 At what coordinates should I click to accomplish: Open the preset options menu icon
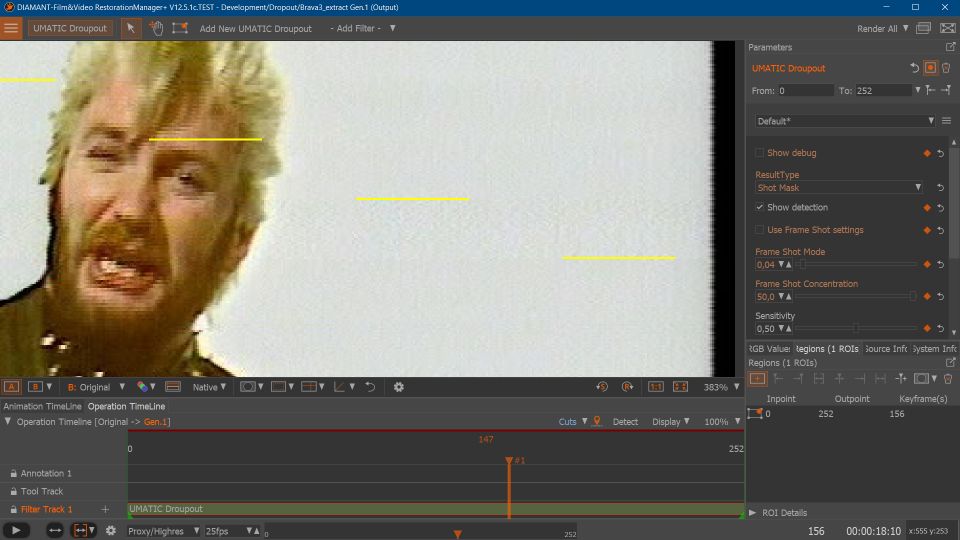point(947,121)
